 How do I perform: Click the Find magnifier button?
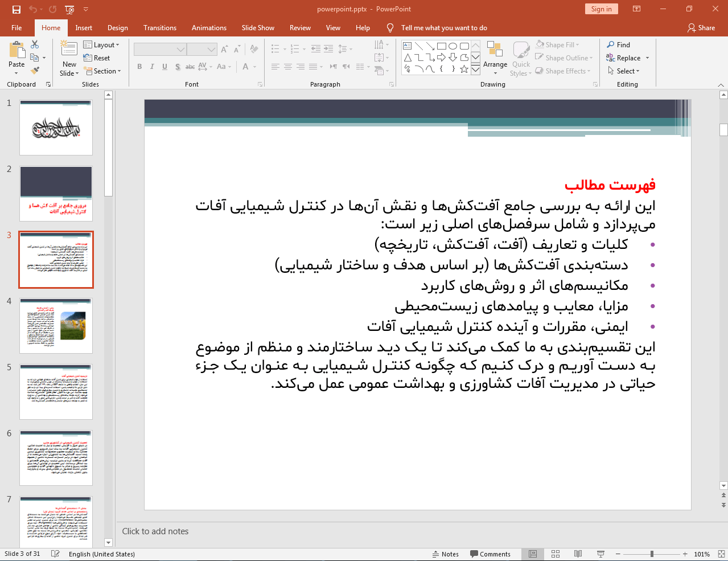619,44
